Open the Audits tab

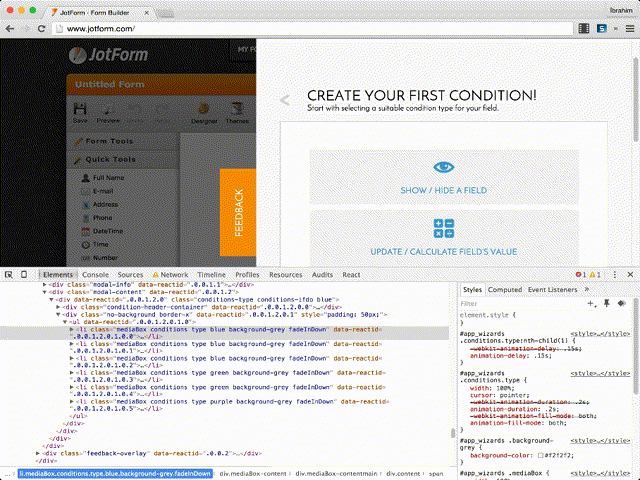[322, 275]
